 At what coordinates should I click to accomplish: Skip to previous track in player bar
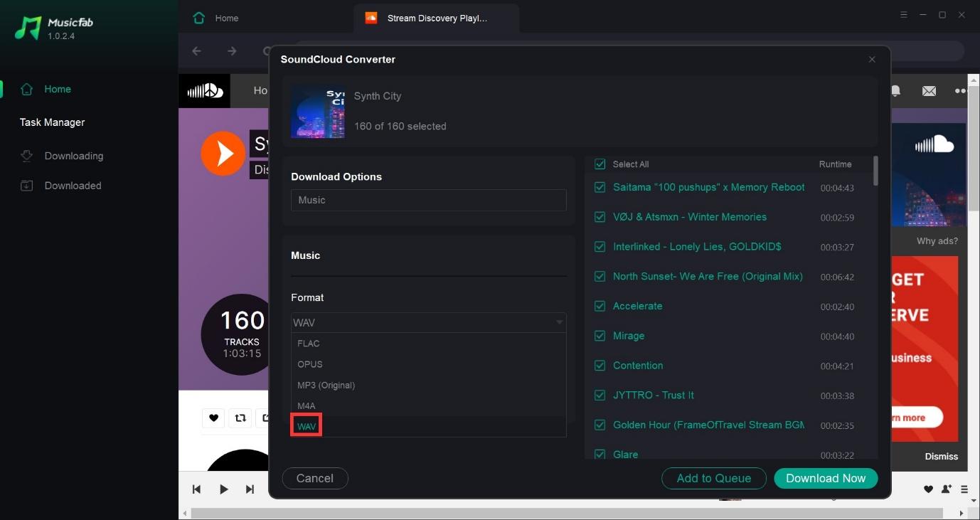tap(197, 489)
